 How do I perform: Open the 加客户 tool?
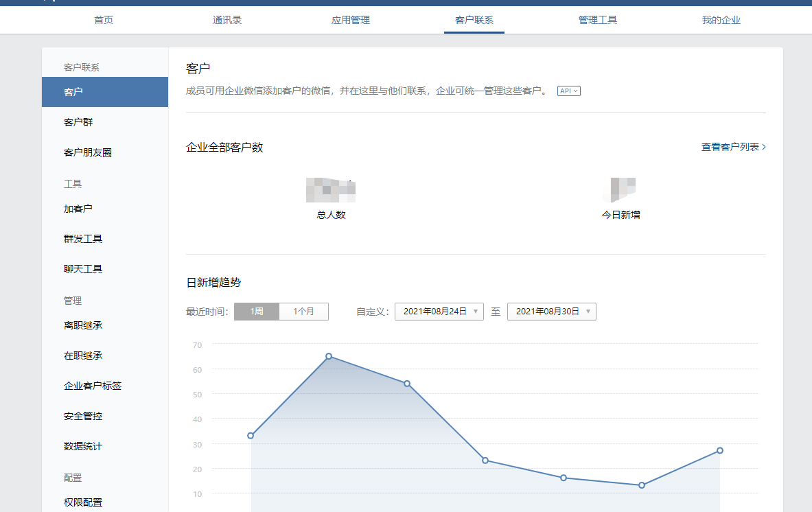[x=78, y=209]
